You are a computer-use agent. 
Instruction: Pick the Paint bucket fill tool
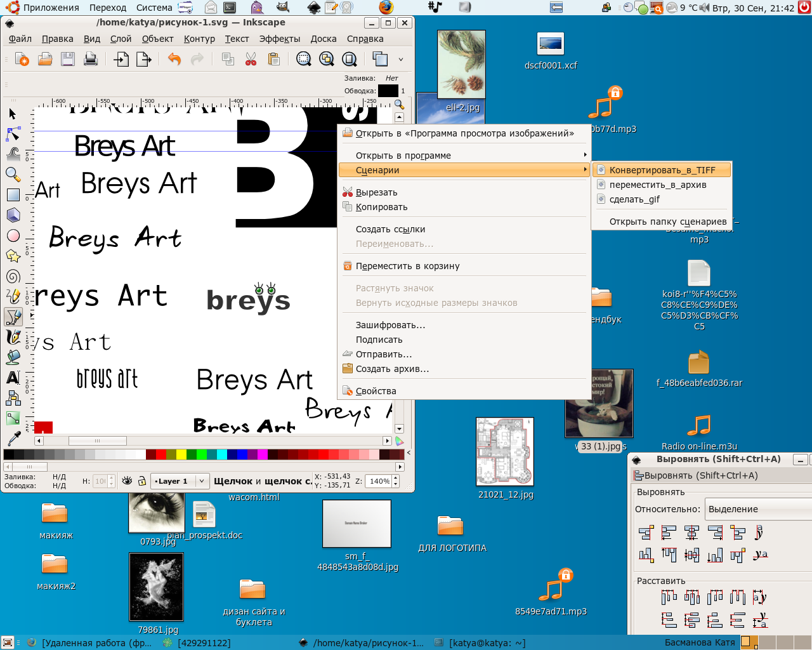point(13,357)
